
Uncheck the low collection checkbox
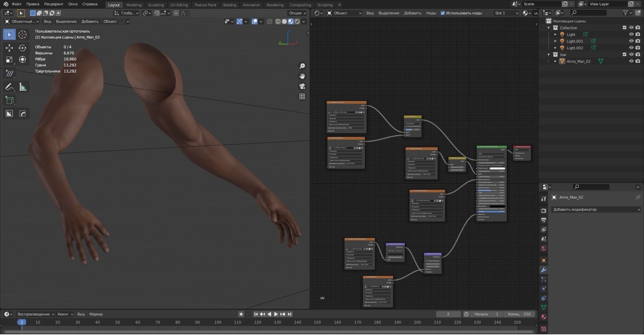coord(625,55)
